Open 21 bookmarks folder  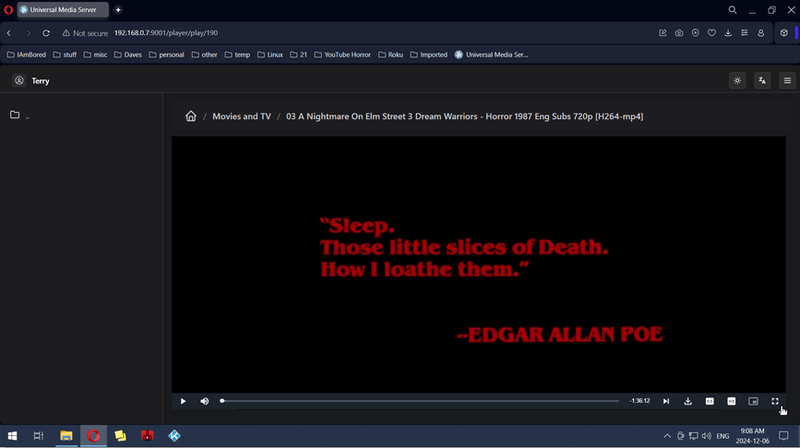pyautogui.click(x=298, y=55)
